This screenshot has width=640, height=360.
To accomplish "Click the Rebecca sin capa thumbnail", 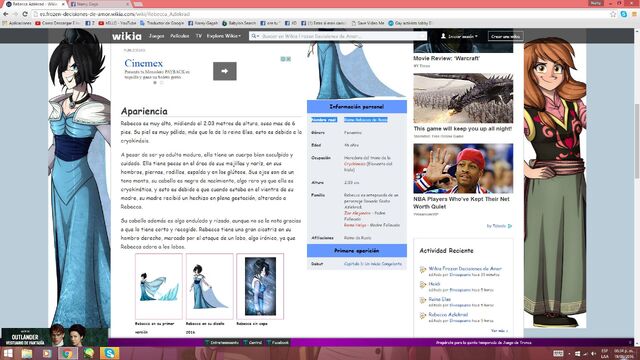I will [260, 286].
